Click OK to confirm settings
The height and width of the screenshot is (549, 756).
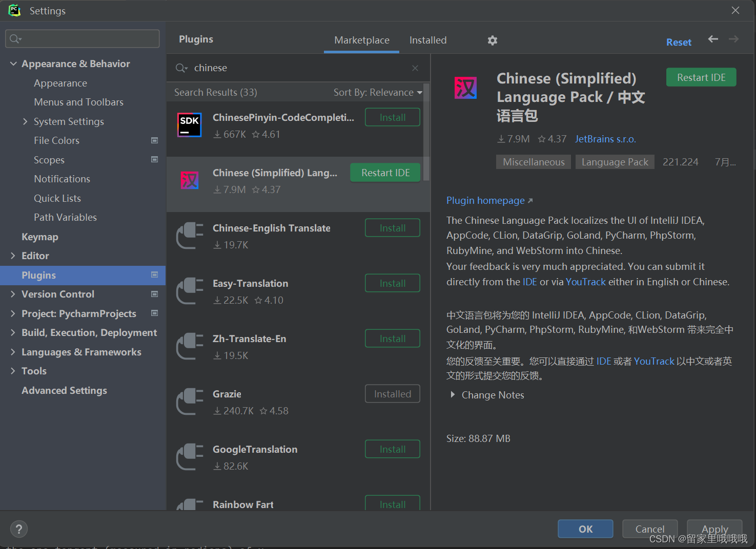(x=585, y=529)
